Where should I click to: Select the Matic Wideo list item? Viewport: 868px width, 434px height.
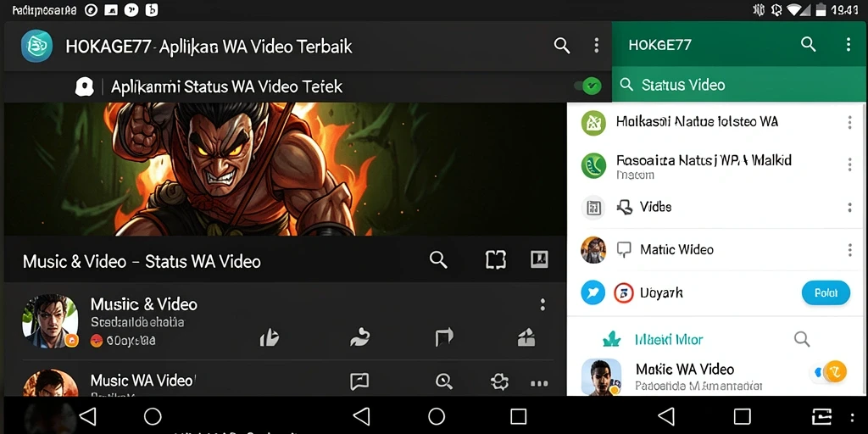715,250
